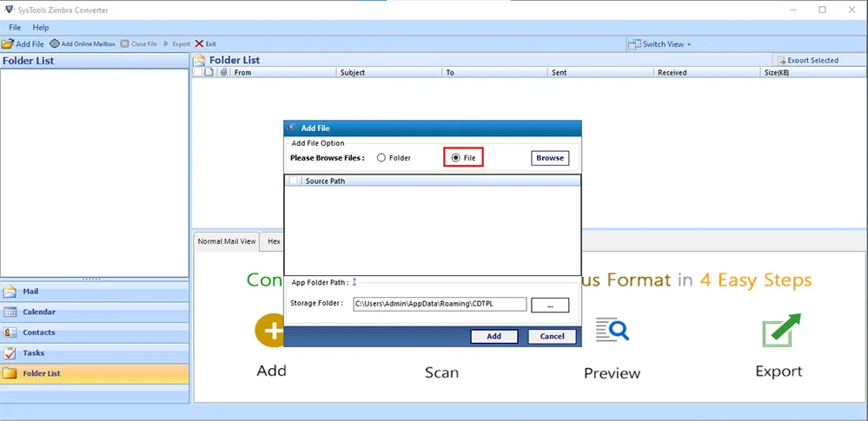This screenshot has height=421, width=868.
Task: Click the document icon column header
Action: click(x=209, y=72)
